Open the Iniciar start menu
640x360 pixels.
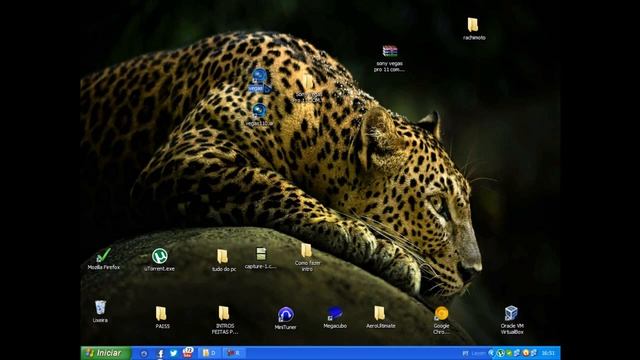[x=106, y=353]
